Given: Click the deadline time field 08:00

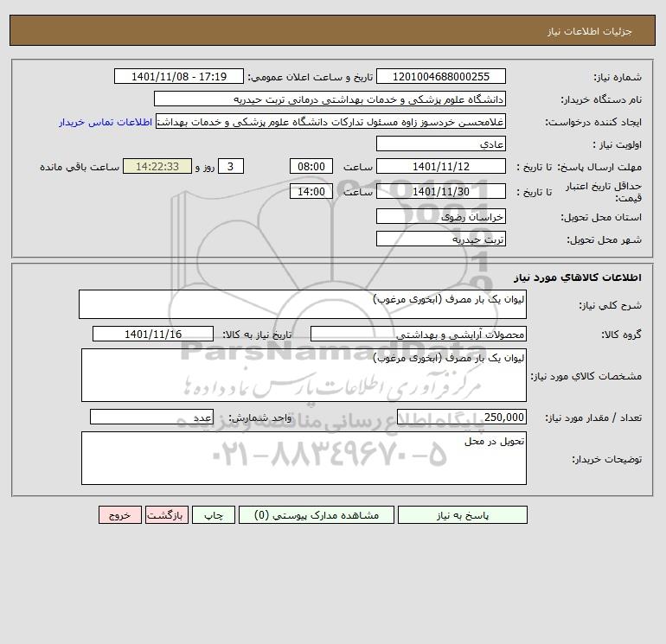Looking at the screenshot, I should tap(311, 167).
